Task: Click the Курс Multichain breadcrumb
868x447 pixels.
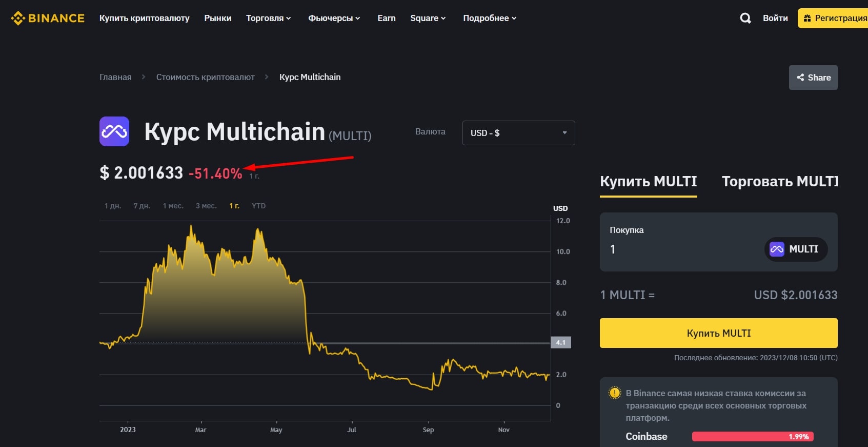Action: [x=310, y=77]
